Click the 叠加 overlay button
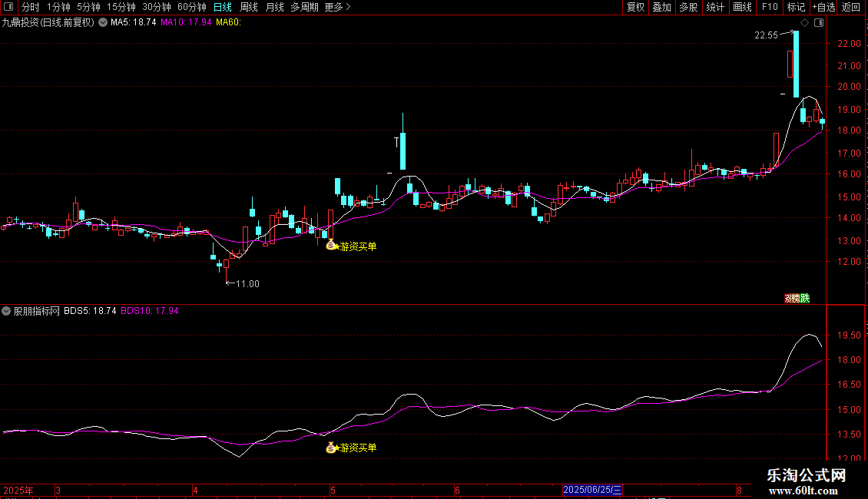This screenshot has width=868, height=499. point(661,7)
